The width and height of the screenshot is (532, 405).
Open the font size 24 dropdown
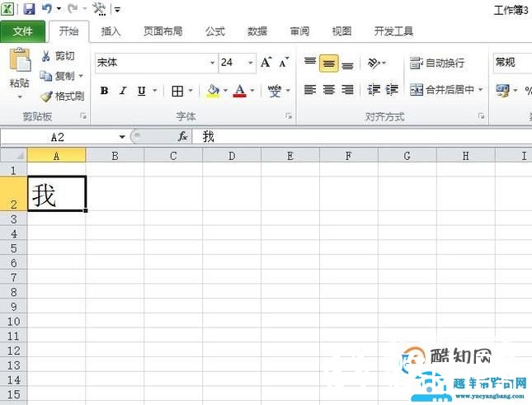251,63
